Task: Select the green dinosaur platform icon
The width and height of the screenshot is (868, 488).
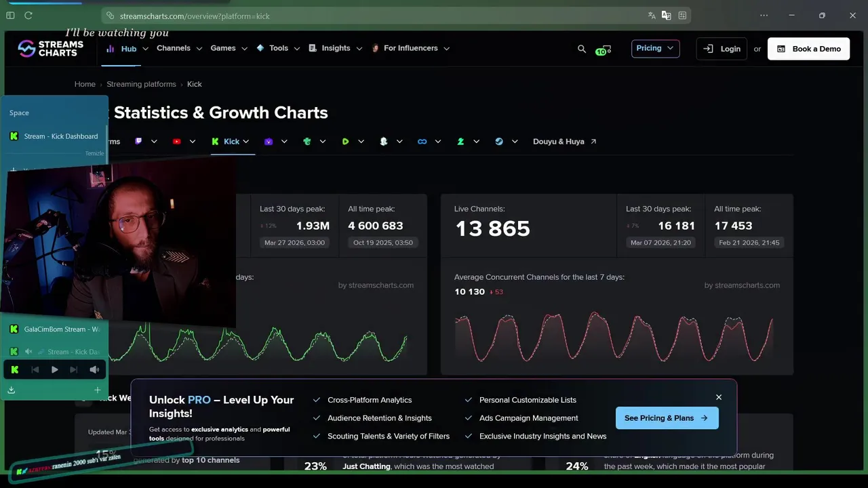Action: 307,142
